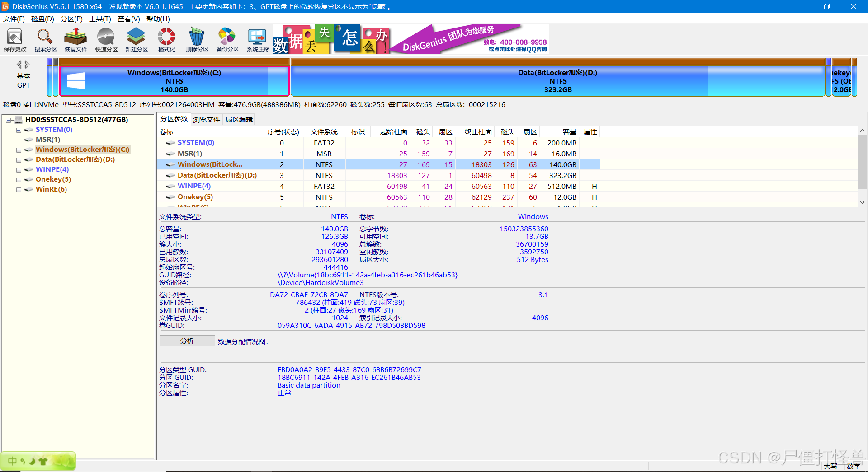Open the 文件(F) menu

coord(14,19)
